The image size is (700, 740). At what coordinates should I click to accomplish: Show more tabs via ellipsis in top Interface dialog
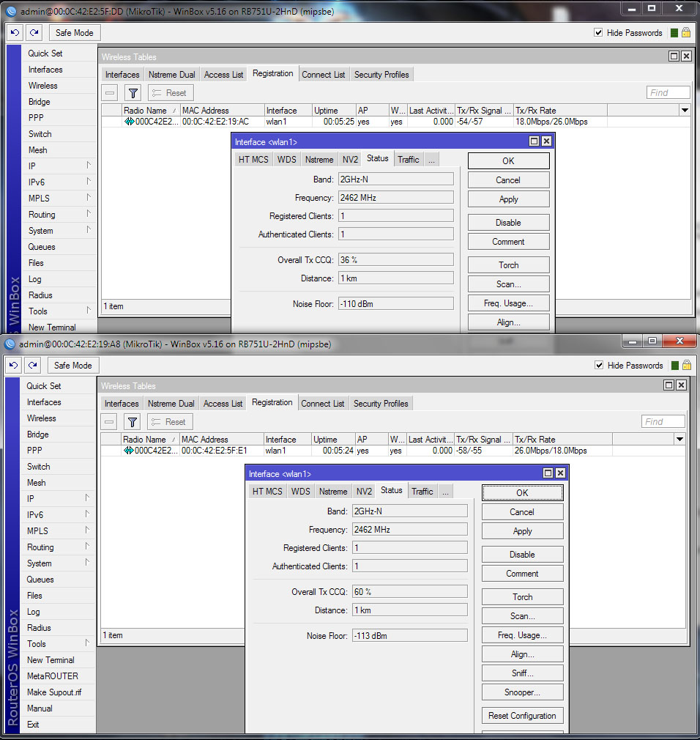pyautogui.click(x=431, y=160)
